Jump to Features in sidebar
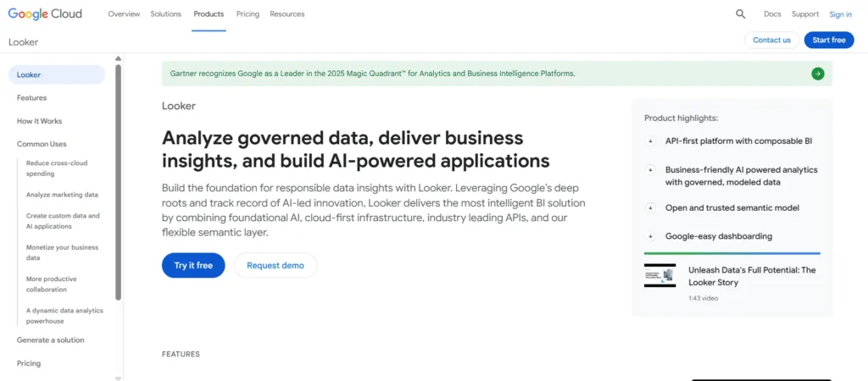The width and height of the screenshot is (868, 381). point(31,98)
